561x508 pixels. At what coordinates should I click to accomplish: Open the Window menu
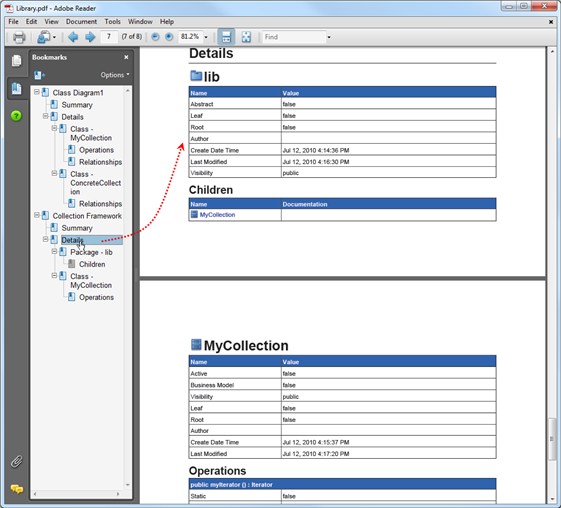click(x=140, y=22)
